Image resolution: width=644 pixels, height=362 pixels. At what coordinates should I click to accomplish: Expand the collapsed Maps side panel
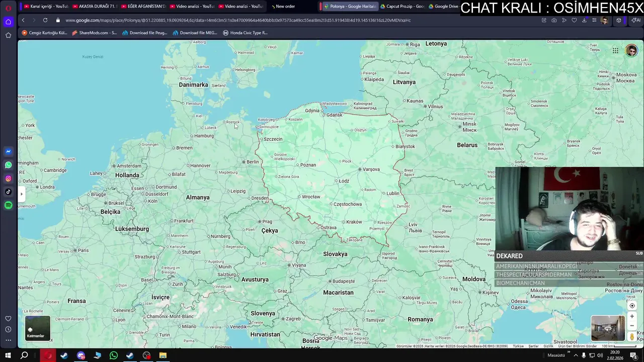tap(21, 194)
